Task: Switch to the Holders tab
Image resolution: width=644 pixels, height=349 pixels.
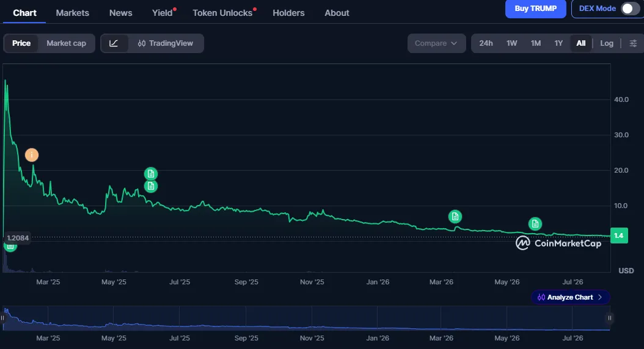Action: click(x=289, y=13)
